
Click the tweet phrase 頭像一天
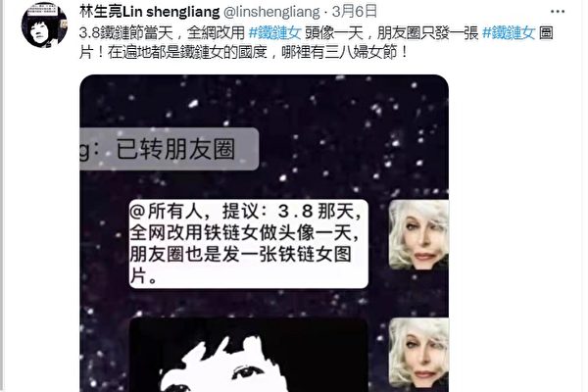[334, 33]
